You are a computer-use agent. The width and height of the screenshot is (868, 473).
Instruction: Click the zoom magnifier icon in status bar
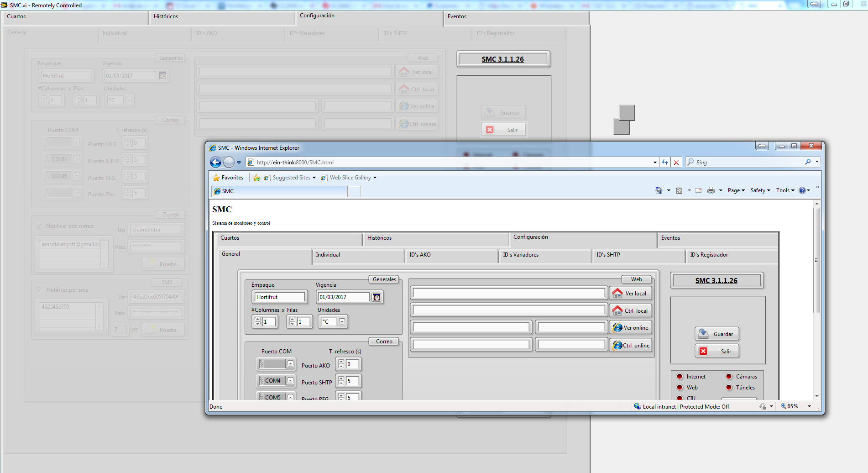(783, 406)
